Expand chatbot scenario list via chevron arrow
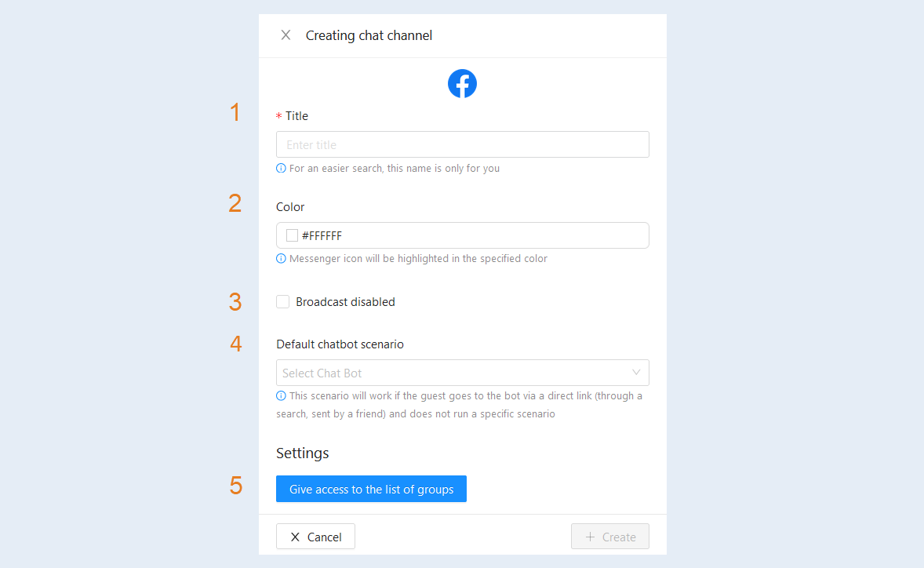924x568 pixels. tap(636, 373)
